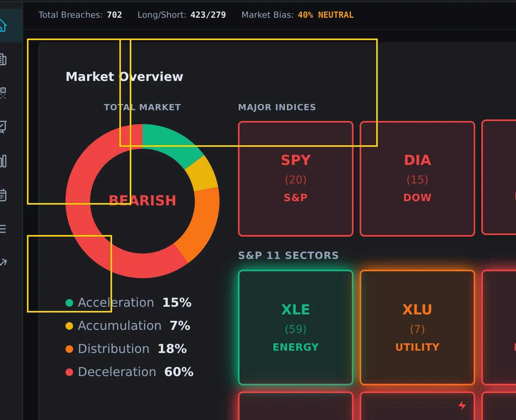This screenshot has width=516, height=420.
Task: Click yellow Accumulation segment of donut chart
Action: [x=203, y=174]
